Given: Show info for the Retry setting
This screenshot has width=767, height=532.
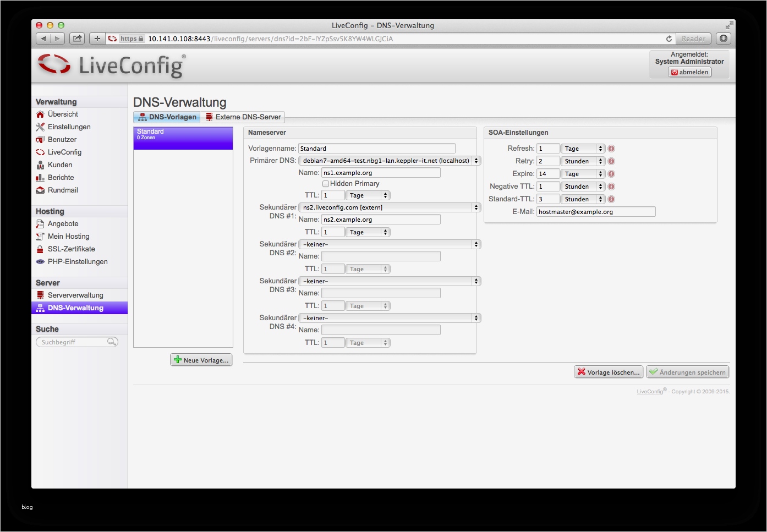Looking at the screenshot, I should pos(611,161).
